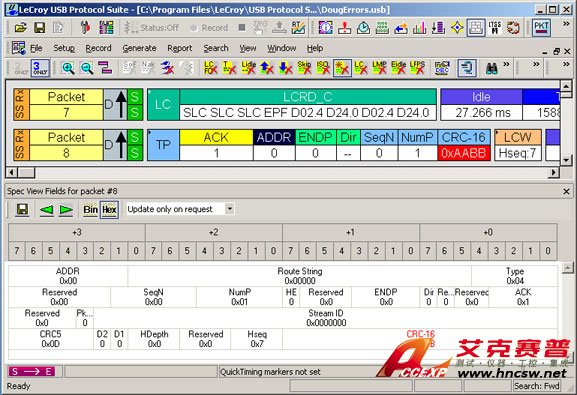
Task: Open the Report menu
Action: click(x=180, y=48)
